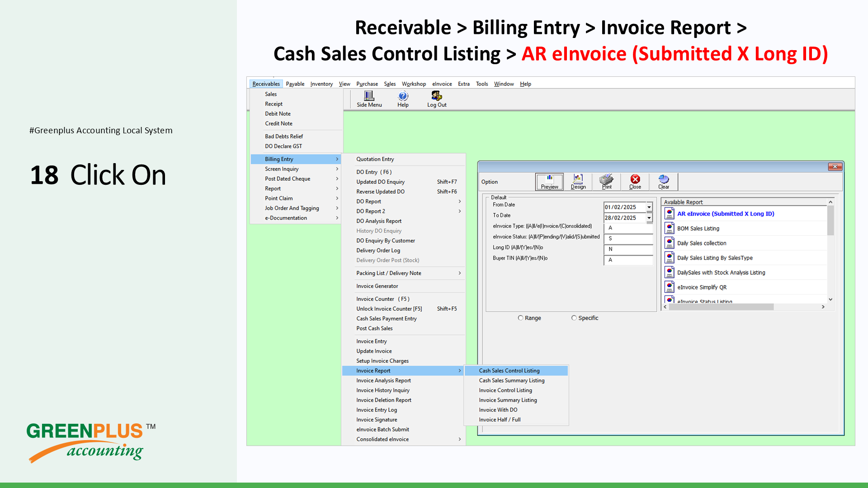Select the Range radio button
868x488 pixels.
pyautogui.click(x=520, y=318)
